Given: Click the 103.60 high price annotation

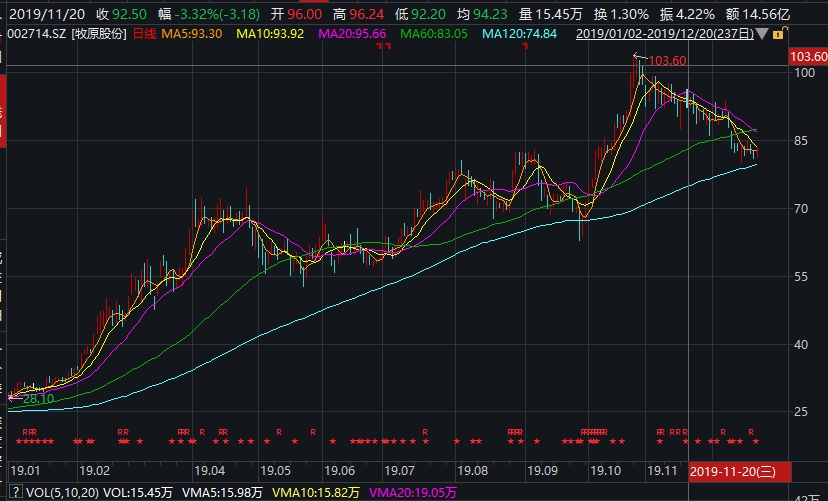Looking at the screenshot, I should pos(667,61).
